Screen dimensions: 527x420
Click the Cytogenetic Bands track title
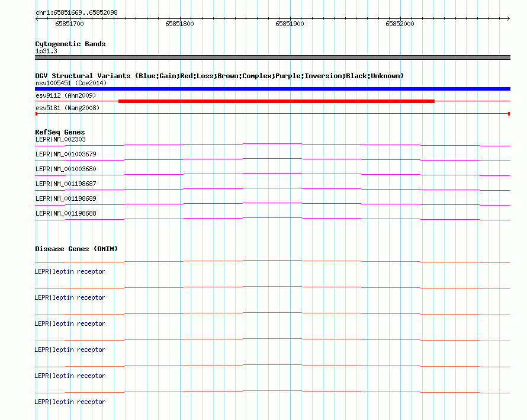click(x=70, y=44)
